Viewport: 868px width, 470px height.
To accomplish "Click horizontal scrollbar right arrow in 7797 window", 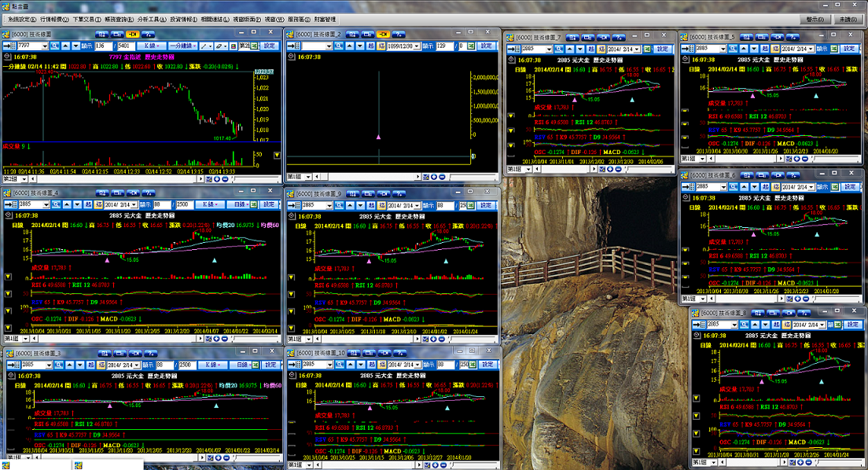I will click(200, 179).
